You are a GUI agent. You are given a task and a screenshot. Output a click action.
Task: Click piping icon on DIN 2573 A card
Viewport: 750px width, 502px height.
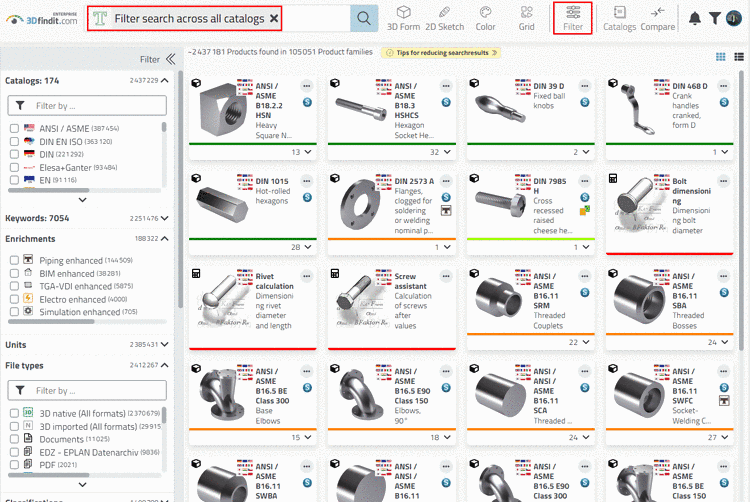pos(446,210)
